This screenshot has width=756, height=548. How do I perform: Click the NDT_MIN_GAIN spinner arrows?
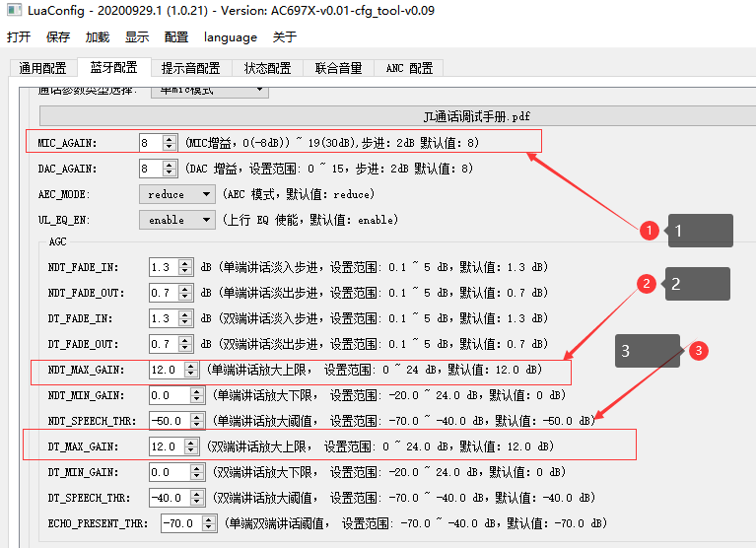[x=197, y=395]
